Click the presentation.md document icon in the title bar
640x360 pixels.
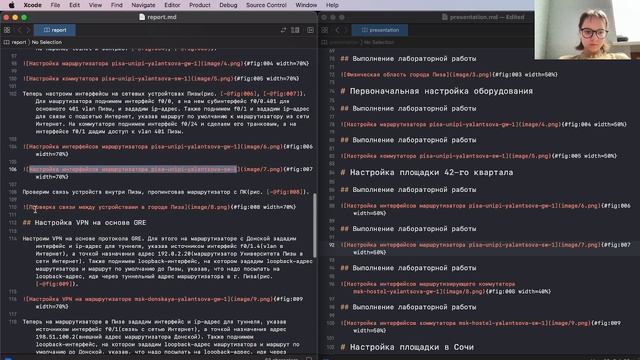(444, 17)
